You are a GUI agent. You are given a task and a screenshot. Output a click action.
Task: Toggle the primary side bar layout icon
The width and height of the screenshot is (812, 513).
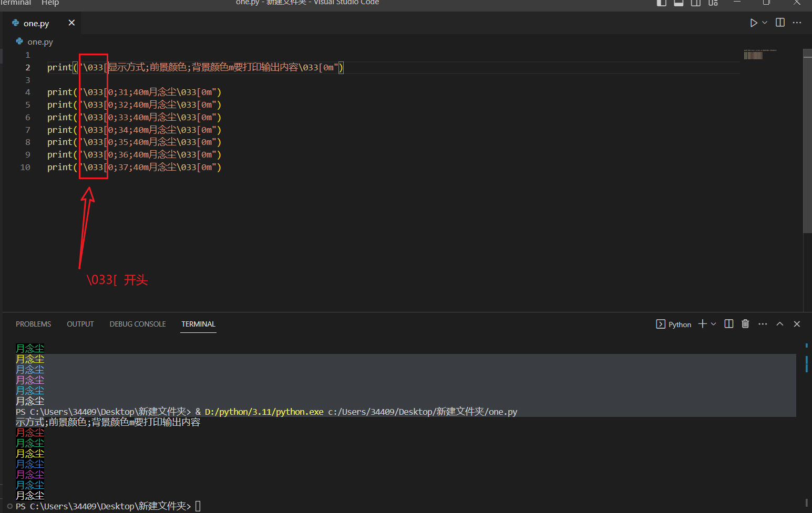pos(662,3)
